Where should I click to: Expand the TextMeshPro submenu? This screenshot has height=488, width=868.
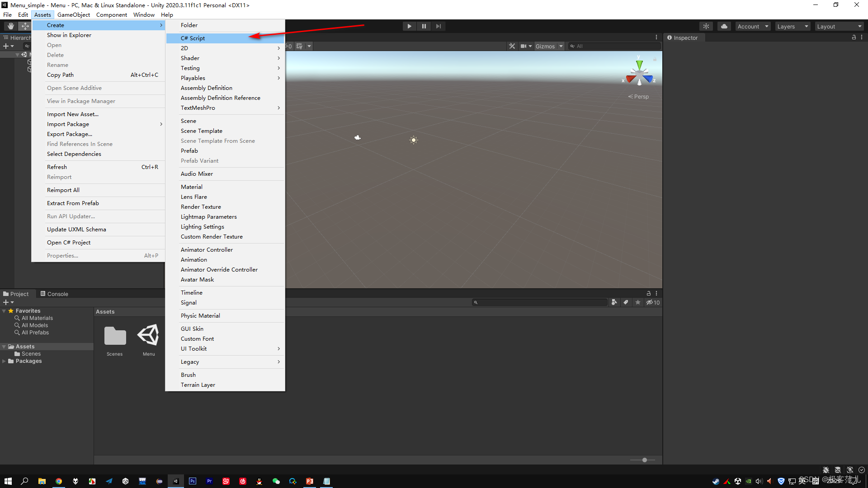pos(225,108)
